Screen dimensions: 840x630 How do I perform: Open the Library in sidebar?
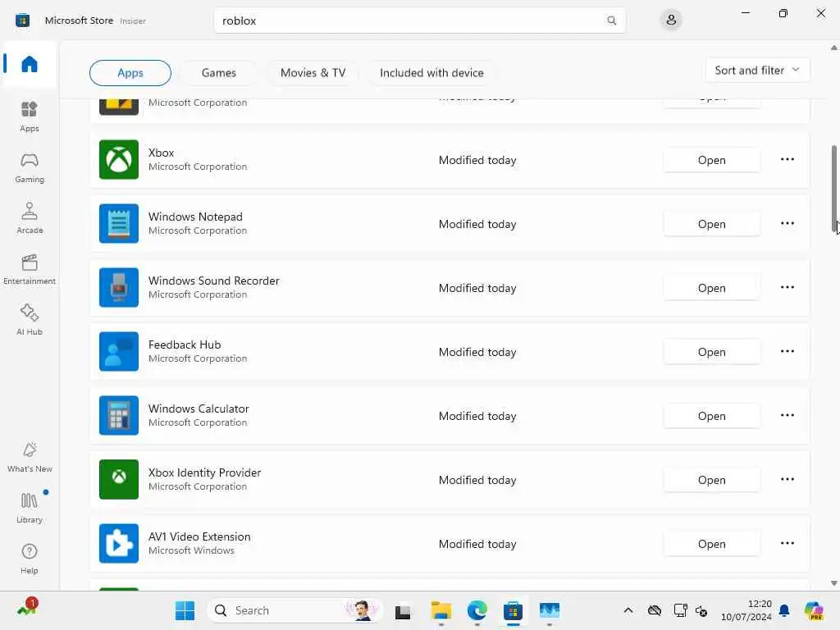[x=30, y=508]
